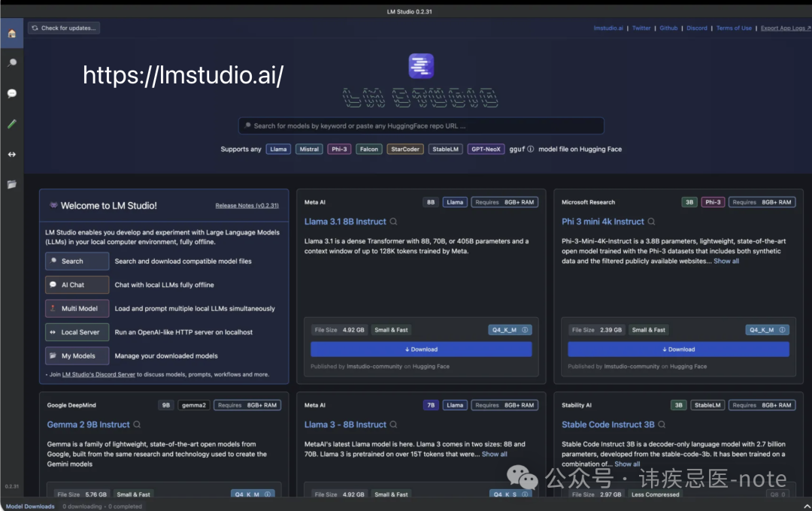The image size is (812, 511).
Task: Open the green Playground pencil sidebar icon
Action: [x=12, y=124]
